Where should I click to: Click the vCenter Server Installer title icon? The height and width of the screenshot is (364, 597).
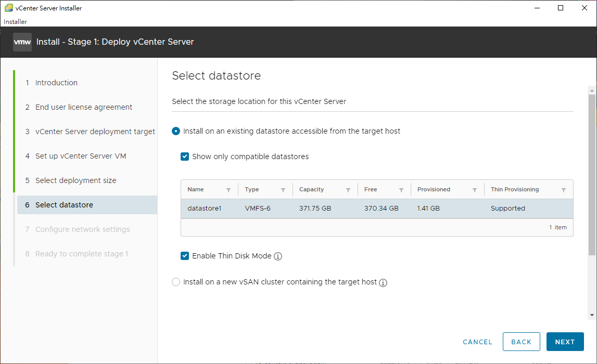[8, 8]
